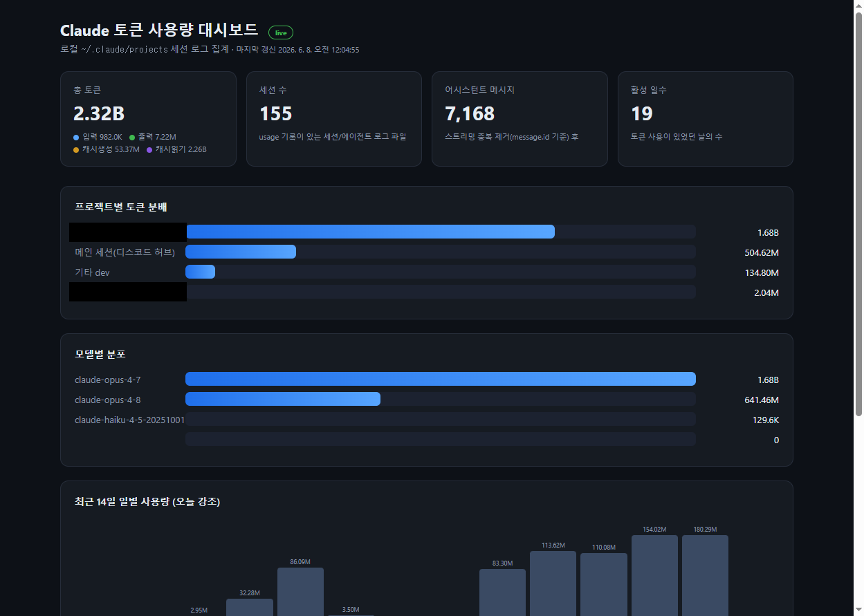Click the 총 토큰 card label
864x616 pixels.
87,90
